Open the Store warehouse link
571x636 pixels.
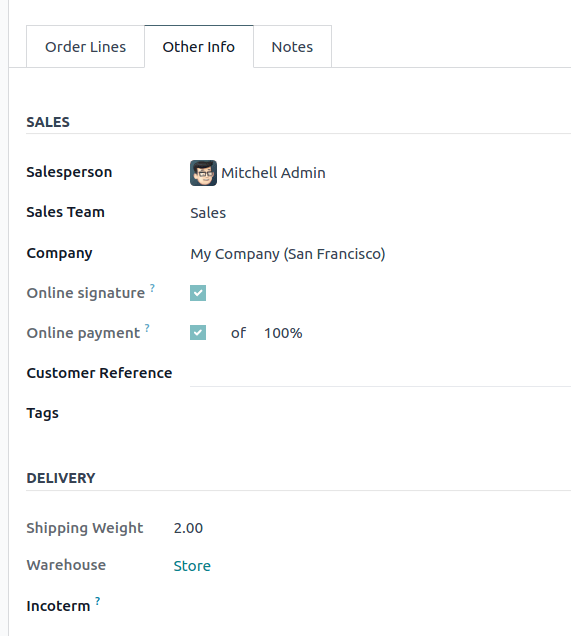coord(192,566)
